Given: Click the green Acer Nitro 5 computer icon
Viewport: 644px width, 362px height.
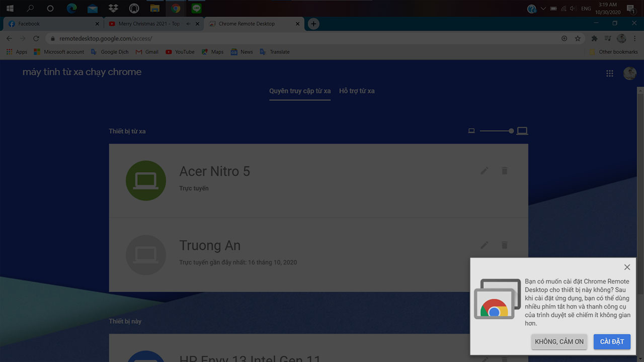Looking at the screenshot, I should pos(146,180).
